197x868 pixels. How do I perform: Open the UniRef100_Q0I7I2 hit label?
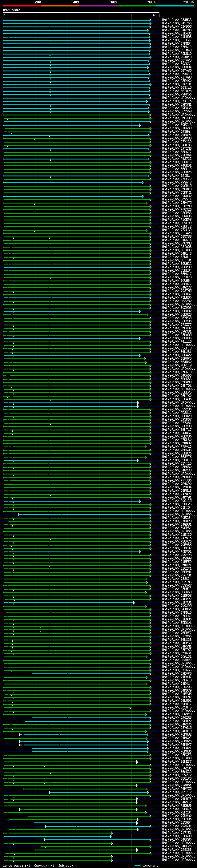(176, 792)
